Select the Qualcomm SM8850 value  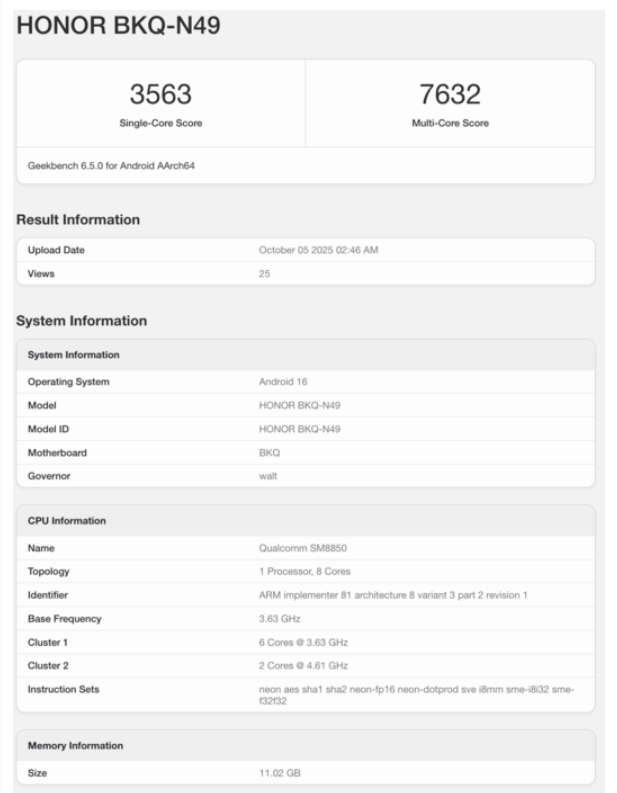click(x=303, y=548)
